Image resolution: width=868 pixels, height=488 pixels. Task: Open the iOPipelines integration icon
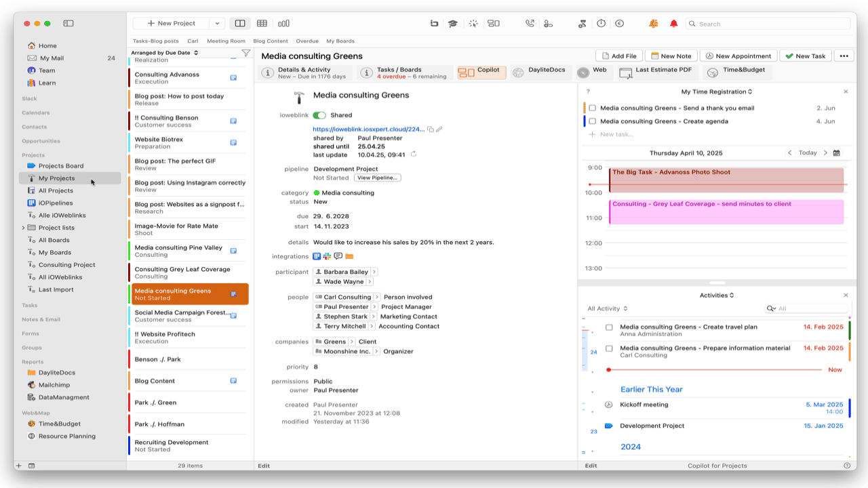pos(317,256)
